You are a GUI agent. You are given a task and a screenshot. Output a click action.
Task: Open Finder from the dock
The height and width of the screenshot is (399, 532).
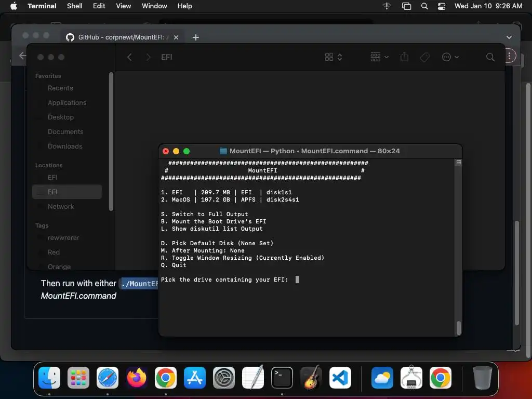(x=49, y=378)
